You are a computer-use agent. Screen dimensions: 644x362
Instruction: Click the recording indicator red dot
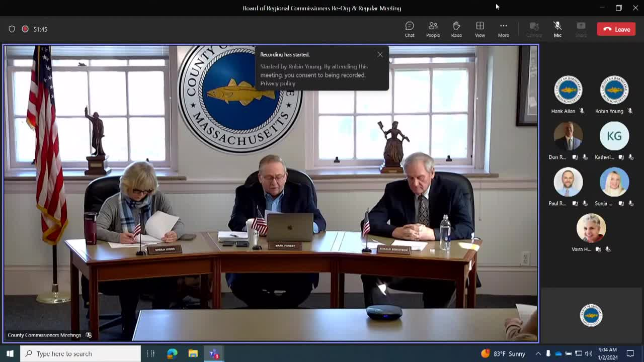tap(25, 29)
